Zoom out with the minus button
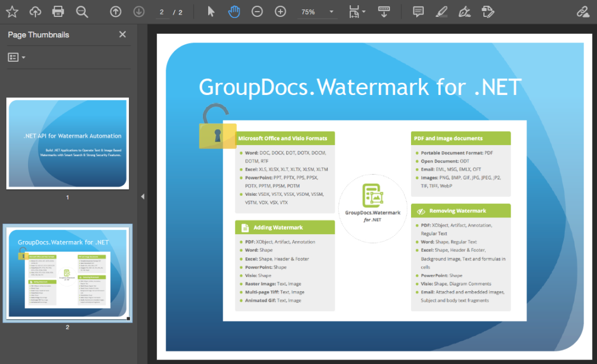 257,11
